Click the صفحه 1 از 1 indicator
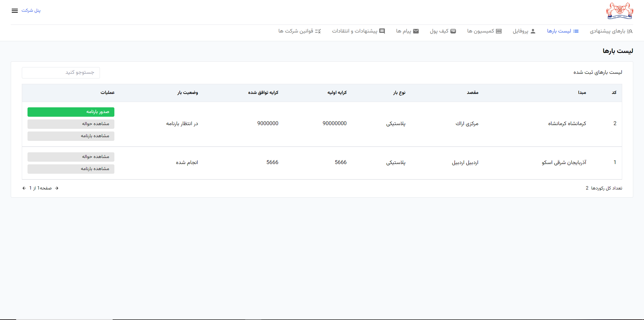The height and width of the screenshot is (320, 644). click(x=40, y=188)
